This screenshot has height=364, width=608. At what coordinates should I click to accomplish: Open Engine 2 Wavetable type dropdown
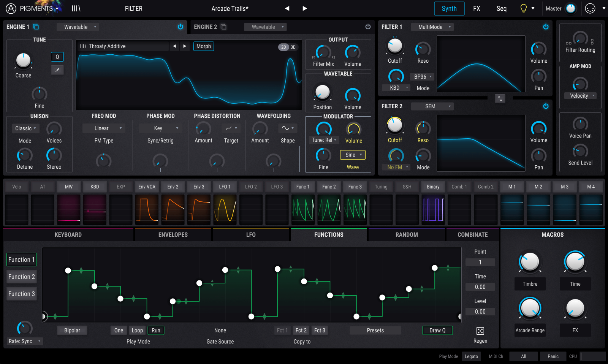pyautogui.click(x=266, y=27)
